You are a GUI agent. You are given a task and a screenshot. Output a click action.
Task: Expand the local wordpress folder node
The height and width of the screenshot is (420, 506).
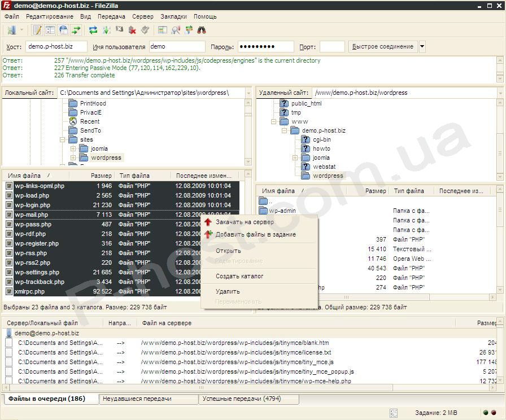point(73,158)
